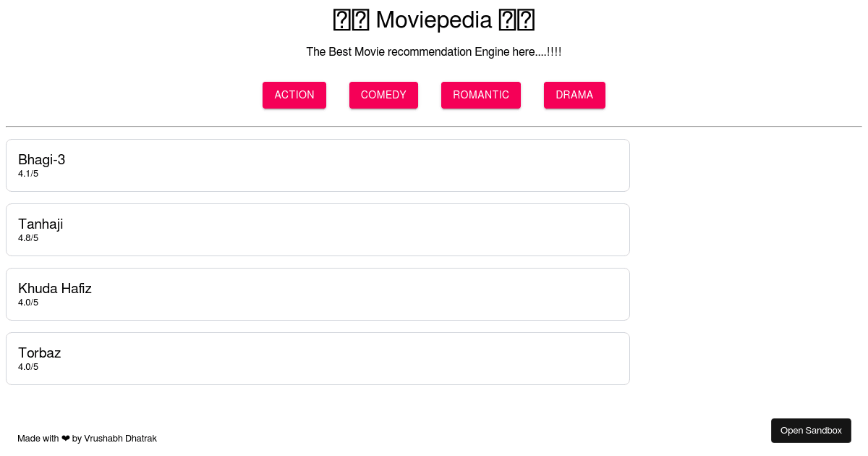This screenshot has width=868, height=456.
Task: Choose the DRAMA genre button
Action: point(574,95)
